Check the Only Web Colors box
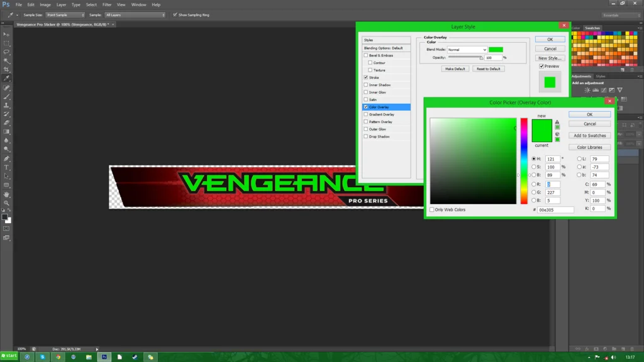Image resolution: width=644 pixels, height=362 pixels. tap(432, 210)
